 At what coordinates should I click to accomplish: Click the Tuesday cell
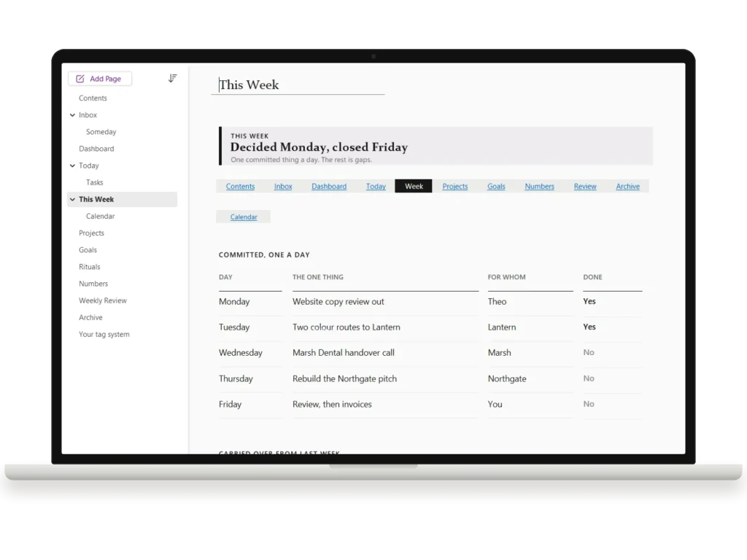click(234, 327)
